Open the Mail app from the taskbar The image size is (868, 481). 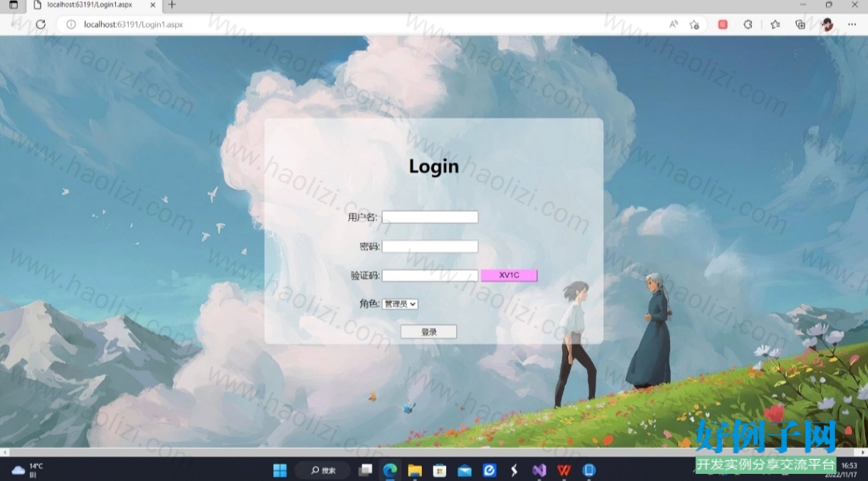tap(465, 470)
